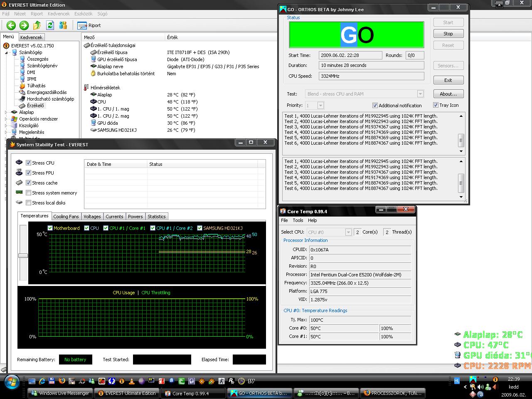This screenshot has height=399, width=532.
Task: Enable the Stress local disks checkbox
Action: click(x=28, y=203)
